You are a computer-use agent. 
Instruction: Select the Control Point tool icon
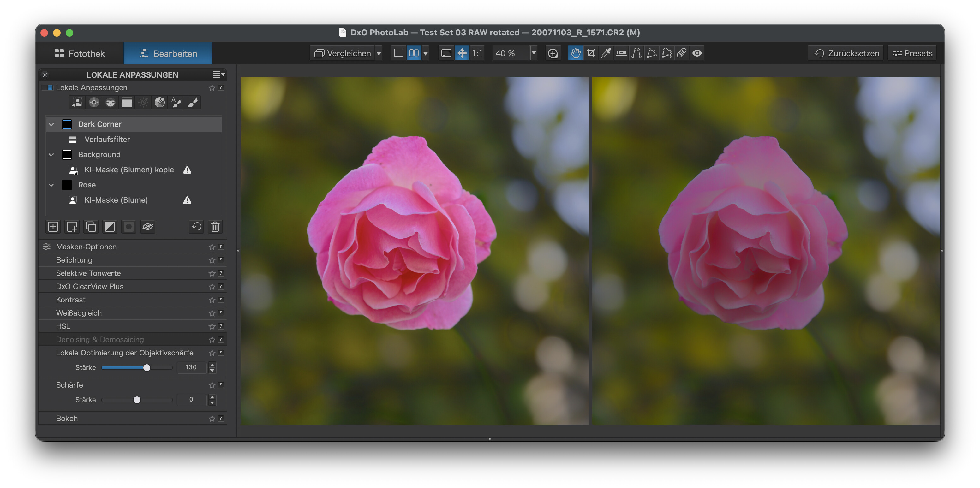tap(93, 102)
